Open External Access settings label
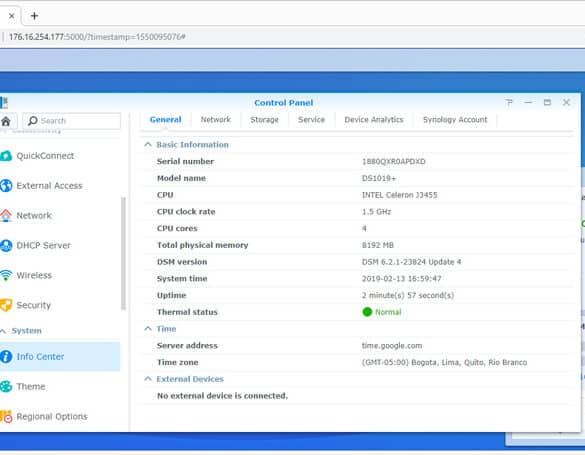585x455 pixels. (x=49, y=185)
